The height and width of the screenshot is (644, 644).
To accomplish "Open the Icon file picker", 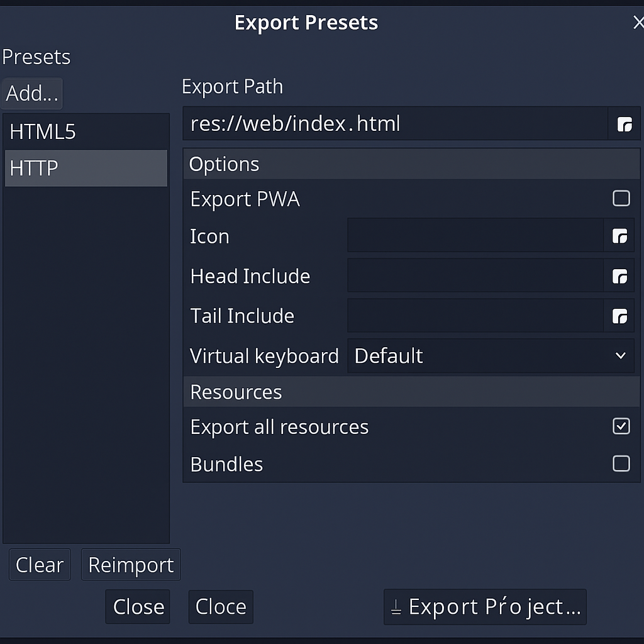I will pyautogui.click(x=621, y=236).
